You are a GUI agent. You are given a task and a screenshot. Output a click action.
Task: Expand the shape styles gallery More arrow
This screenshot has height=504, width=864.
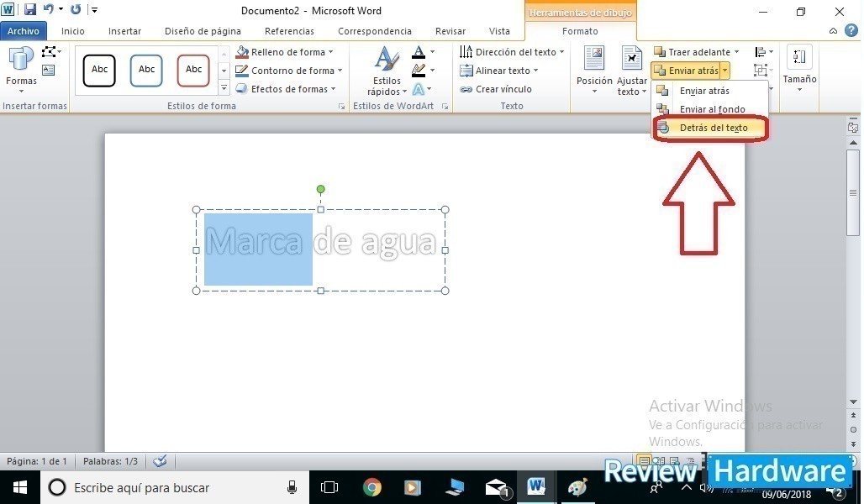[x=224, y=87]
